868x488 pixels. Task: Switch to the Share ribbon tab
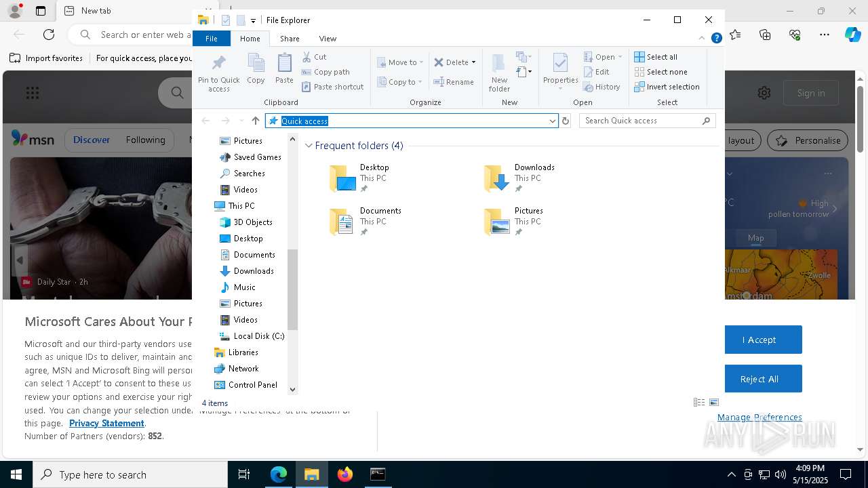290,39
